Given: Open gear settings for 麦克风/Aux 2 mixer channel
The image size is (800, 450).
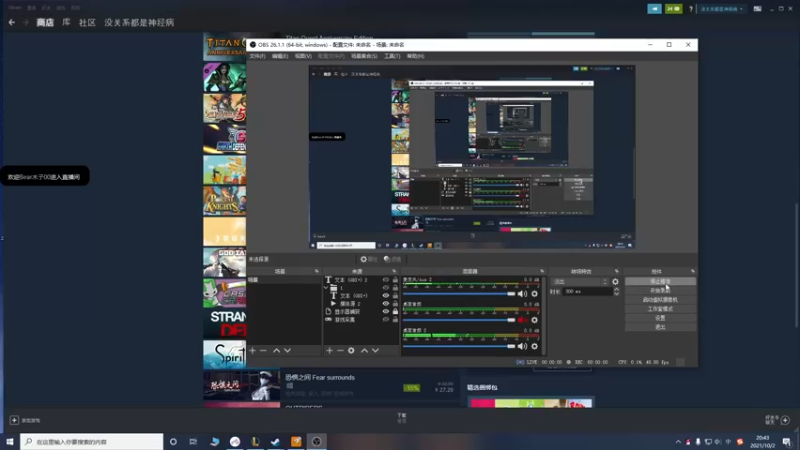Looking at the screenshot, I should click(x=535, y=294).
